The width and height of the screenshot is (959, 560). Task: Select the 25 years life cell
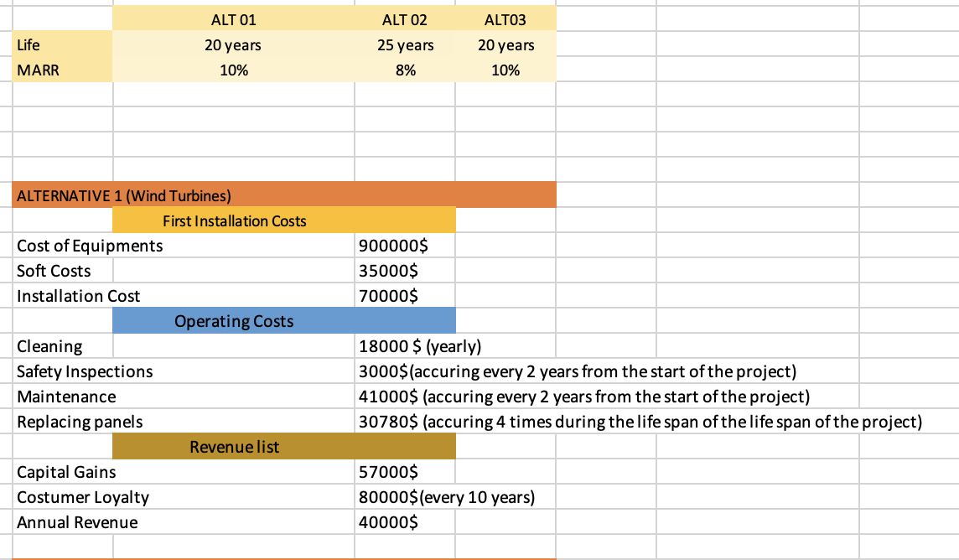405,44
